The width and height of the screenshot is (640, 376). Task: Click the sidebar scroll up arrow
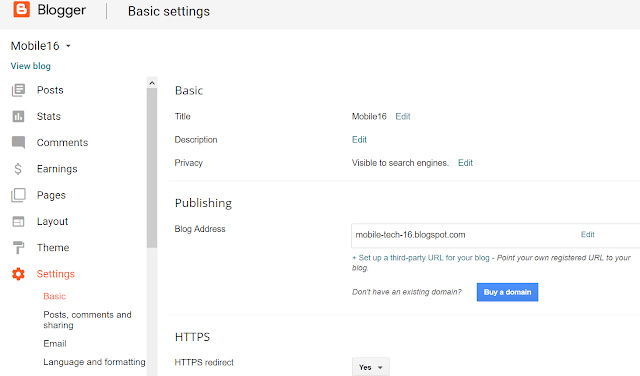152,83
